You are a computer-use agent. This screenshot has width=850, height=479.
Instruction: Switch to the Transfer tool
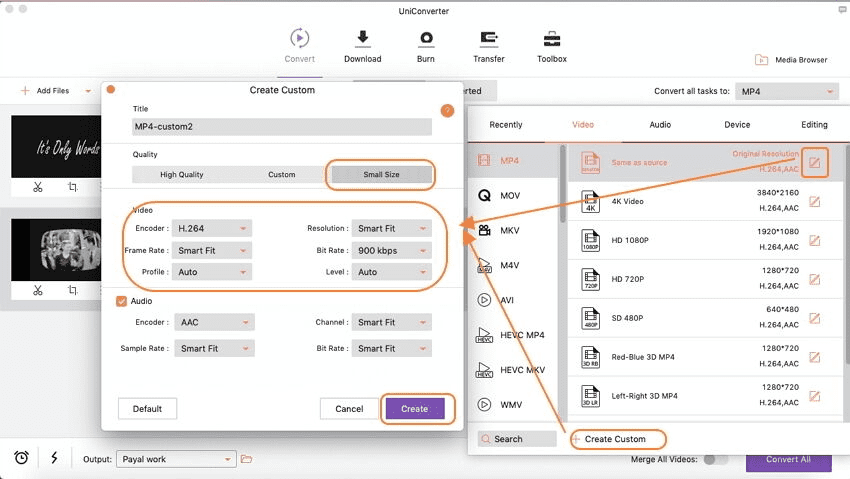coord(489,39)
